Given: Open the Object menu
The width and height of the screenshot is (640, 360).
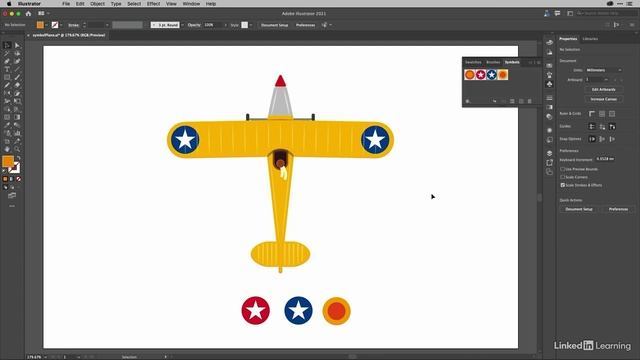Looking at the screenshot, I should point(97,4).
